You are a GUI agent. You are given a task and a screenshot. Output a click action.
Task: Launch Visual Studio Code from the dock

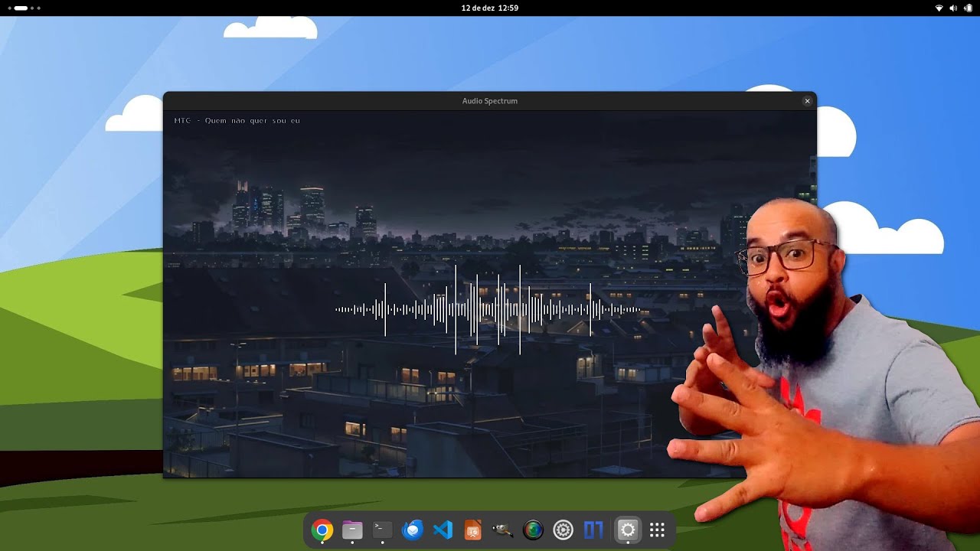pos(443,530)
